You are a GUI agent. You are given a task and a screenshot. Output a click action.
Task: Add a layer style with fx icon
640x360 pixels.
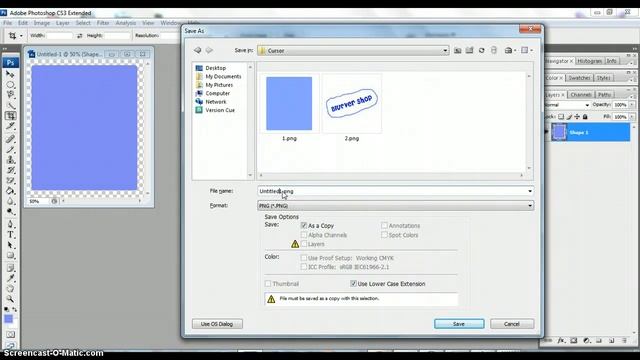tap(561, 340)
